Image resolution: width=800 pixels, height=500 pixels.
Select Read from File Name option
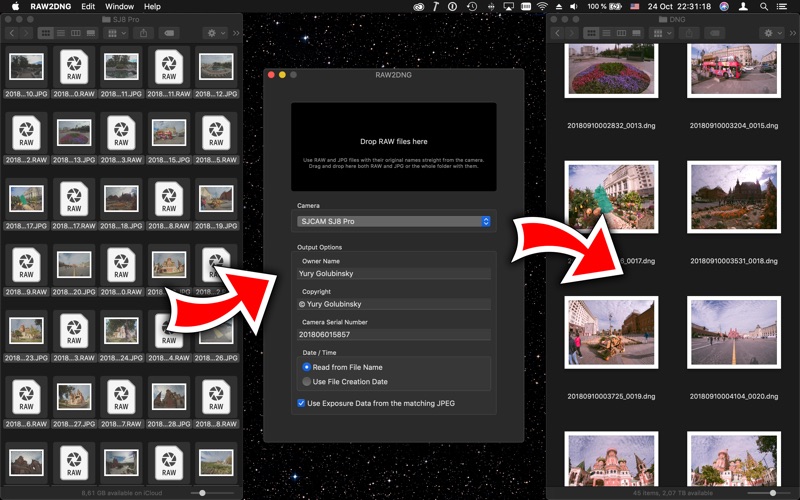(307, 367)
